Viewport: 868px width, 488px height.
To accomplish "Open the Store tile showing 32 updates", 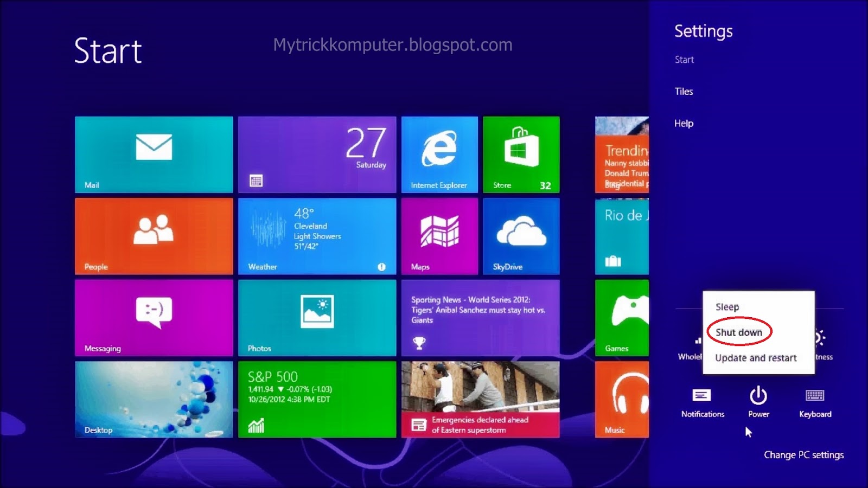I will [520, 155].
